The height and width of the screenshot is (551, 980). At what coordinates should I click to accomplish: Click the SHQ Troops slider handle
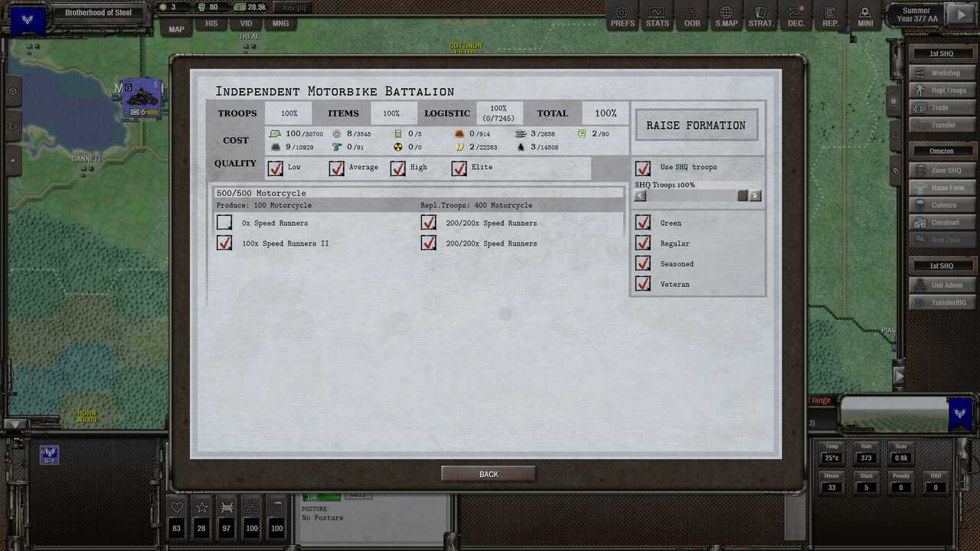[742, 196]
